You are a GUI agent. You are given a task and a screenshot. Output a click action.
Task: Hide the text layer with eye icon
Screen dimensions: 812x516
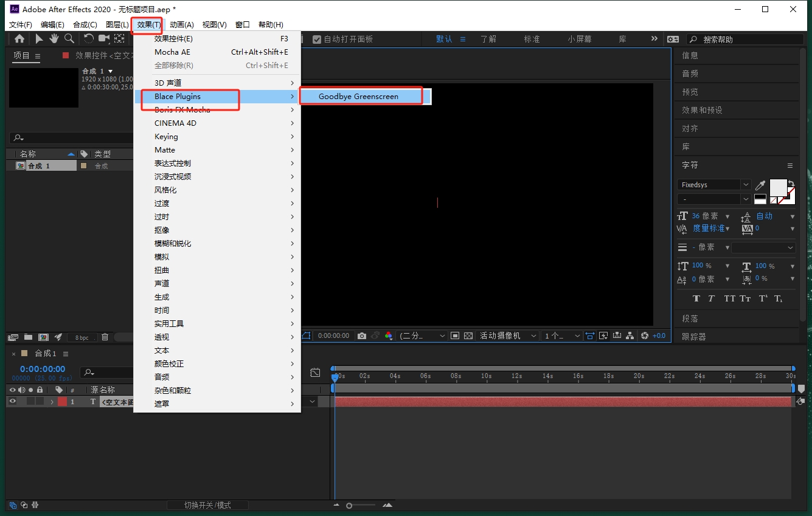coord(12,402)
